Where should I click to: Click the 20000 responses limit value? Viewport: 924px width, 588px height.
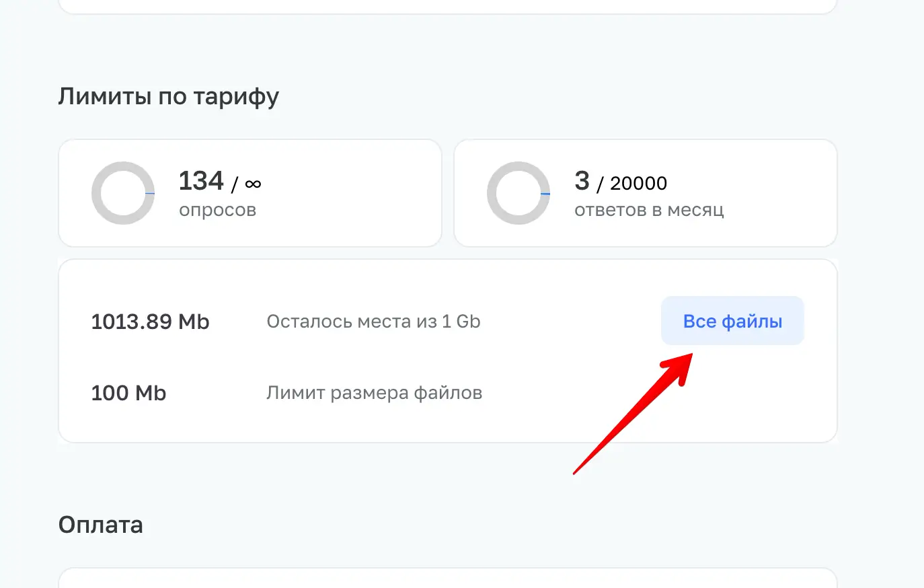tap(638, 183)
